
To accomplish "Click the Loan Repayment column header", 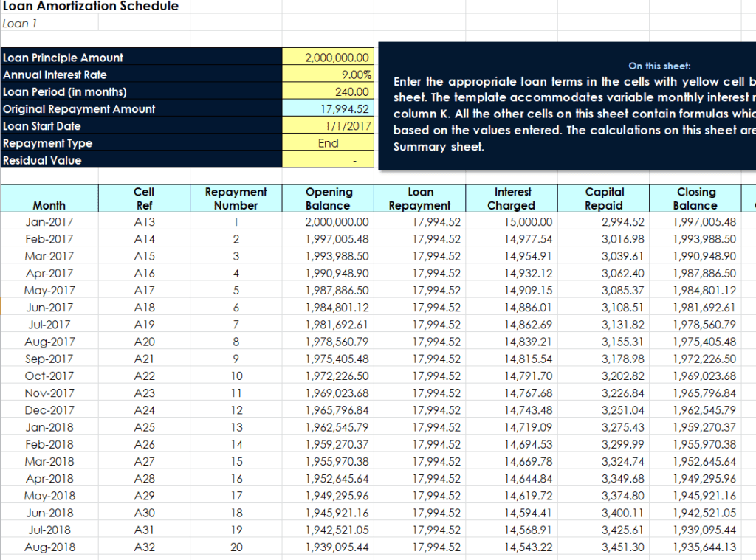I will tap(420, 198).
